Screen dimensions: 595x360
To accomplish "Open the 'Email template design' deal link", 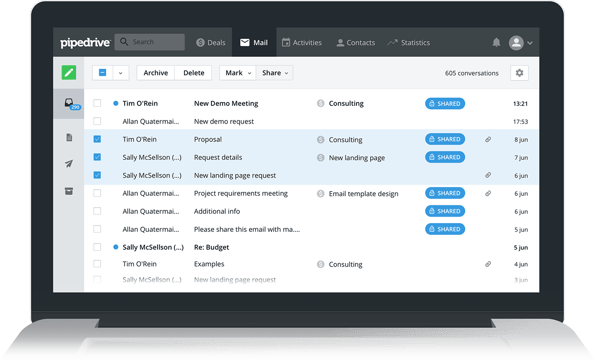I will pyautogui.click(x=363, y=193).
